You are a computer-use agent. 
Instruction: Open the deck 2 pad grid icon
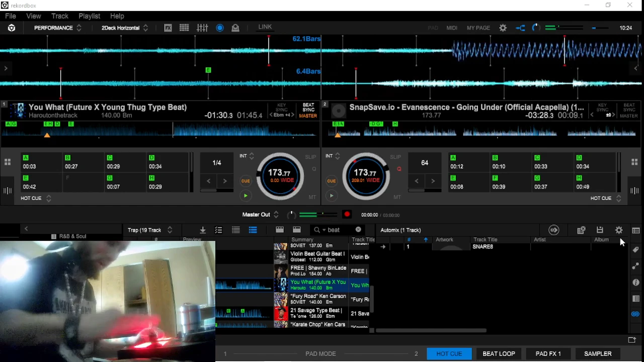pos(634,162)
